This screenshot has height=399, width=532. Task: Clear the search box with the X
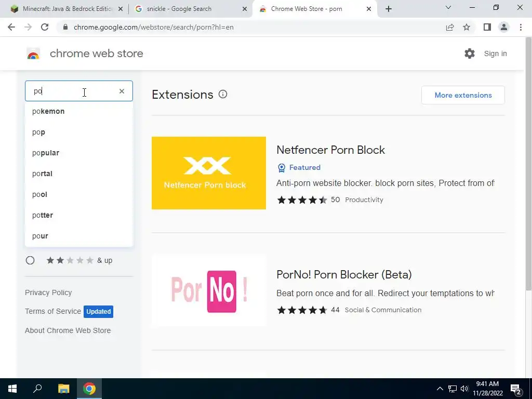point(122,91)
